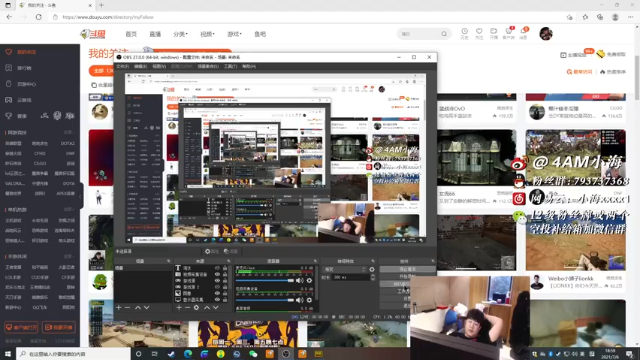
Task: Expand the Douyu 分类 navigation dropdown
Action: pyautogui.click(x=180, y=34)
